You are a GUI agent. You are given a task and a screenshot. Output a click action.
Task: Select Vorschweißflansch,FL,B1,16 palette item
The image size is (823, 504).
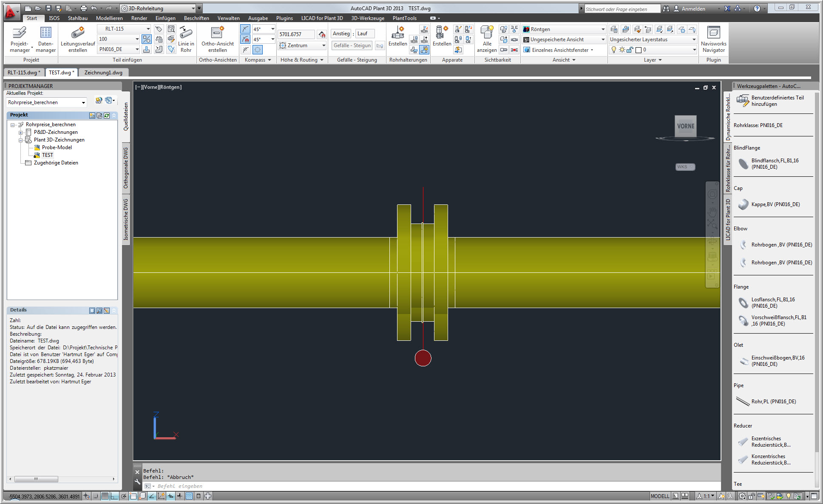point(772,320)
